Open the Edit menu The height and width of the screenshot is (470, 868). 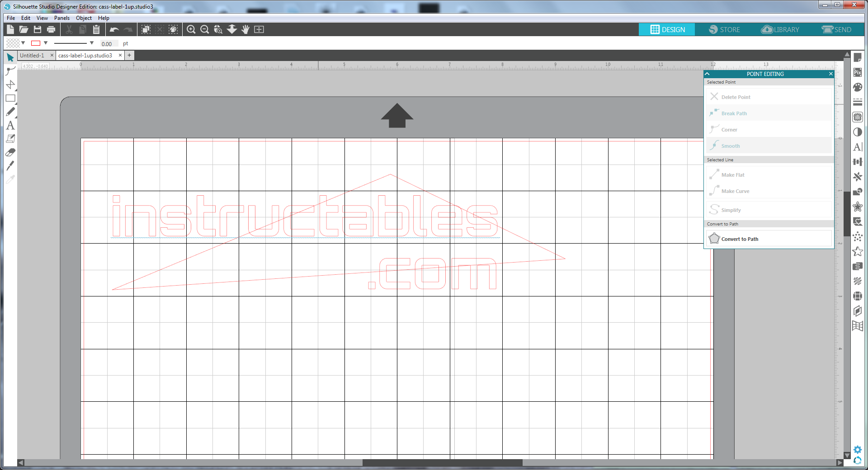click(x=26, y=18)
